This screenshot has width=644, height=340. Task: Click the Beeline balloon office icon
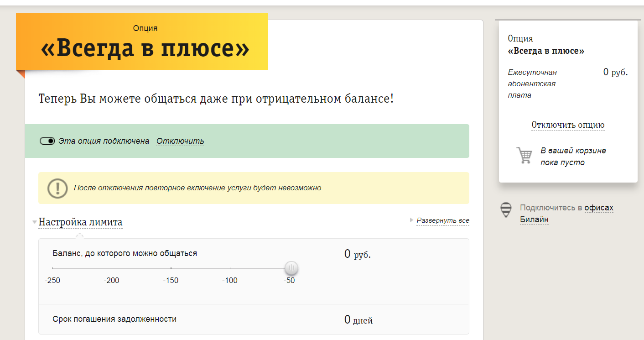pos(506,210)
